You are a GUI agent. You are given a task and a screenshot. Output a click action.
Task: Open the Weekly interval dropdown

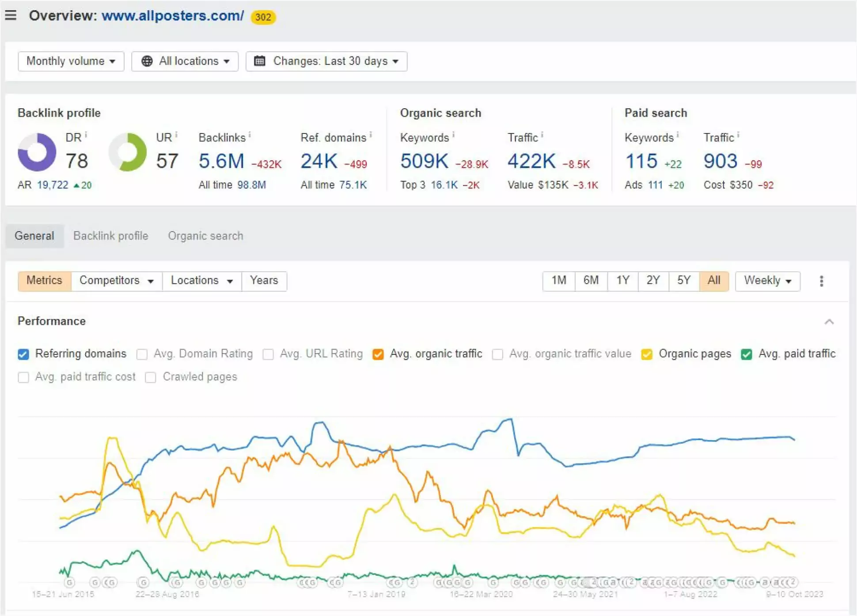pos(767,281)
